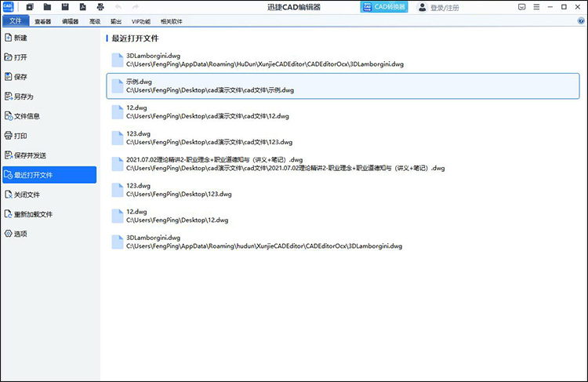Click the printer icon in the title toolbar
Image resolution: width=588 pixels, height=382 pixels.
pyautogui.click(x=100, y=7)
